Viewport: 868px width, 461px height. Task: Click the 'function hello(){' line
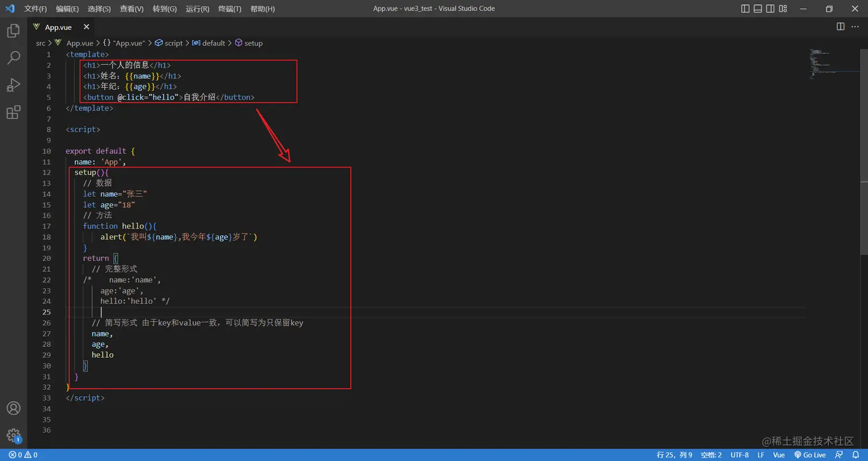(119, 226)
